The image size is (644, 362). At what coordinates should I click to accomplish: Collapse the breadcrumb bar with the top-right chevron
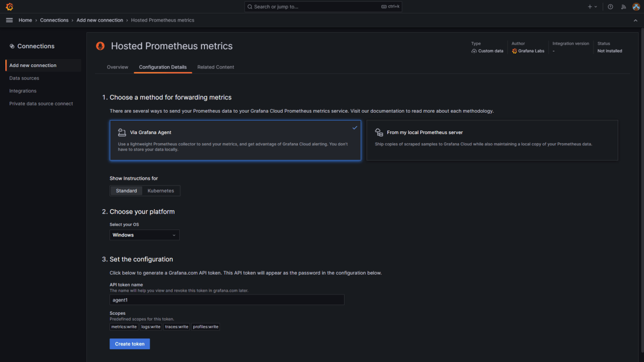[635, 20]
